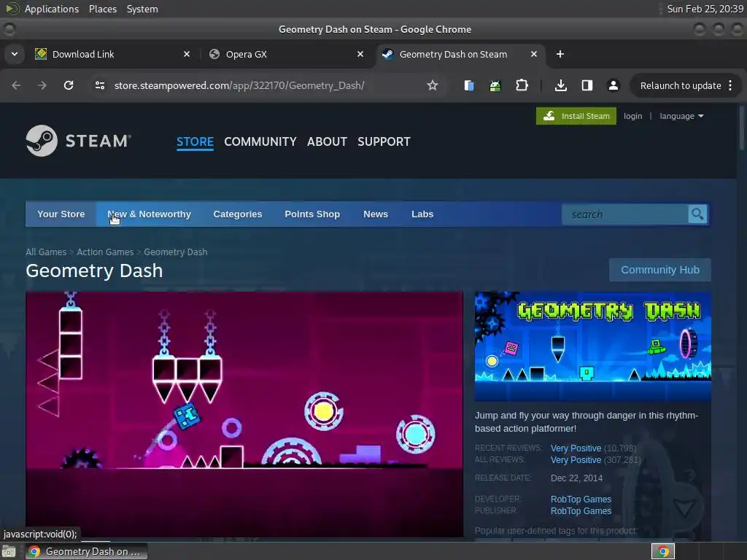Click developer RobTop Games link

pyautogui.click(x=581, y=499)
